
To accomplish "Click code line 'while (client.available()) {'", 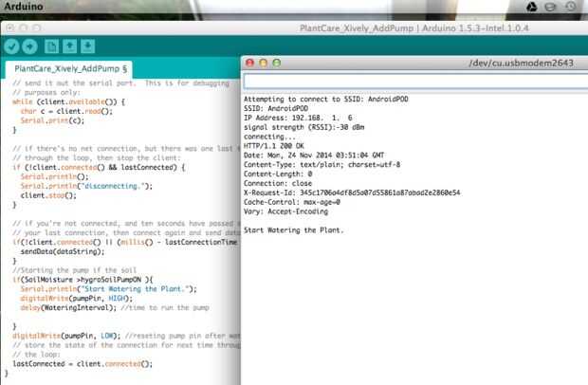I will 69,101.
